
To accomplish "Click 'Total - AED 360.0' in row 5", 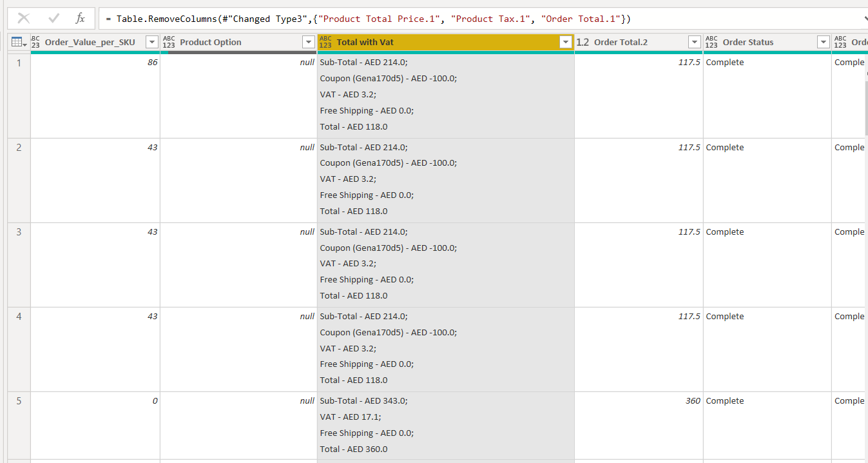I will [354, 449].
